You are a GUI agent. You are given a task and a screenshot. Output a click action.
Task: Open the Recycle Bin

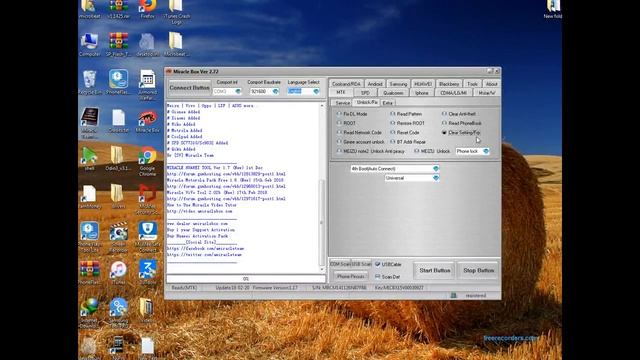[89, 82]
